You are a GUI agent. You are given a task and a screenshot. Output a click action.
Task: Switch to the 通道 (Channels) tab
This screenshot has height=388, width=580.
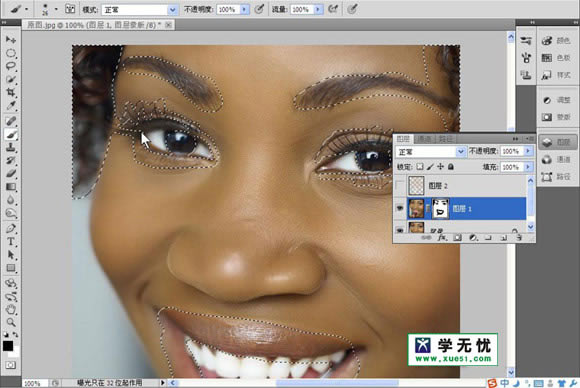coord(424,139)
